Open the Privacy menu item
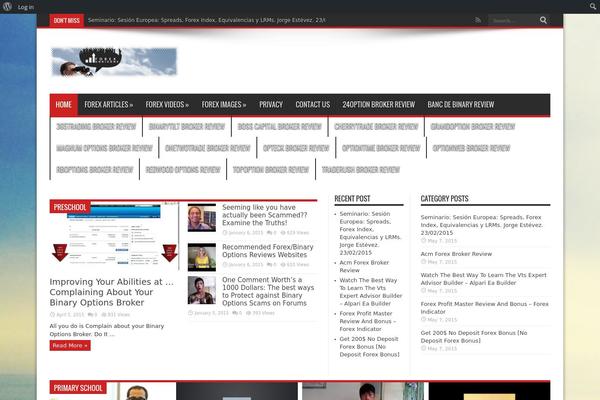The height and width of the screenshot is (400, 600). 271,104
